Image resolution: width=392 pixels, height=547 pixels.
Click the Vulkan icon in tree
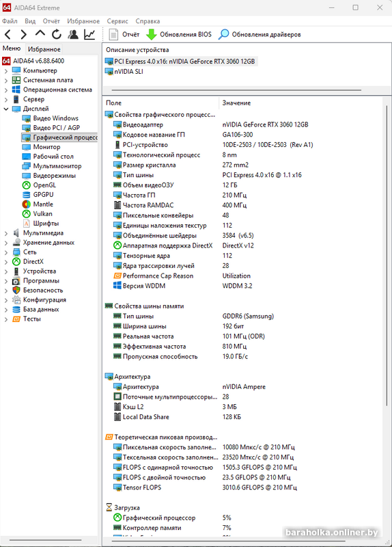tap(26, 214)
